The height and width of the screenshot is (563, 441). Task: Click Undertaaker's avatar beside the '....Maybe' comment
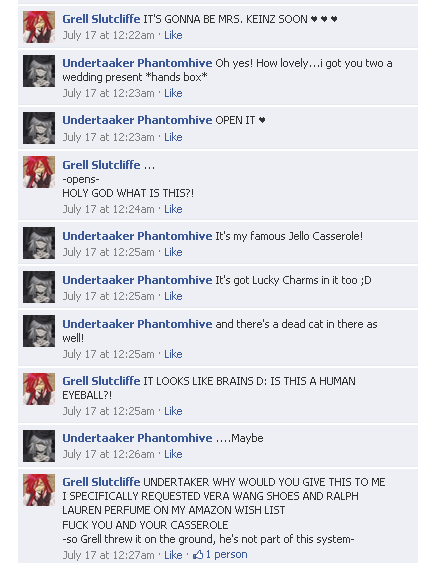[39, 446]
